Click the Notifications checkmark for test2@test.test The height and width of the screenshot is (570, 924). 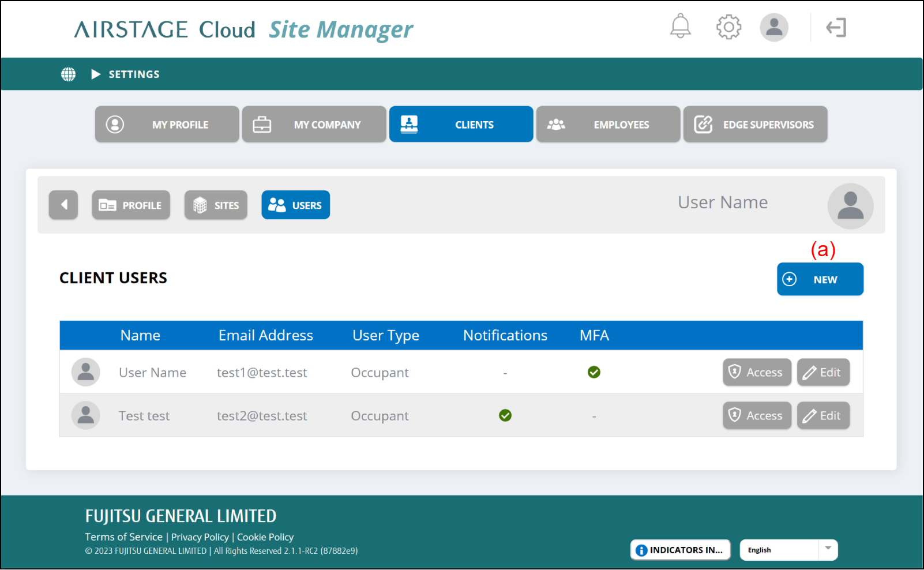pos(505,415)
